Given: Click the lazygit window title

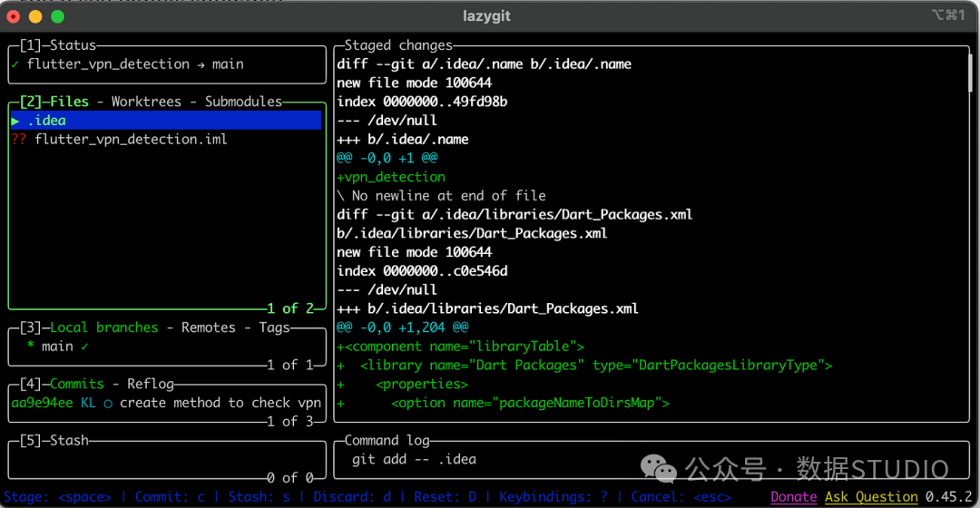Looking at the screenshot, I should click(x=486, y=16).
